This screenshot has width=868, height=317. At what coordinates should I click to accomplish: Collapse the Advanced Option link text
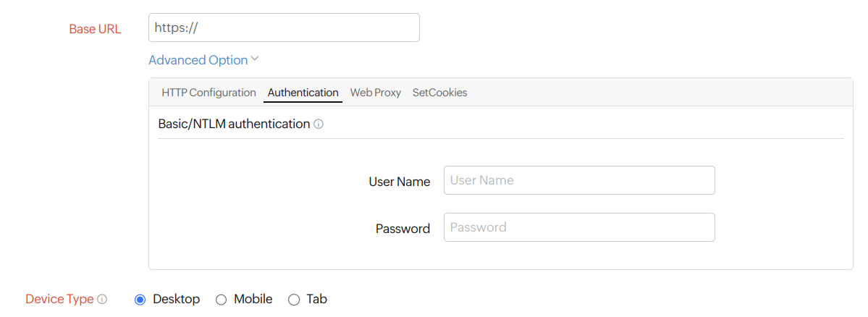tap(198, 60)
